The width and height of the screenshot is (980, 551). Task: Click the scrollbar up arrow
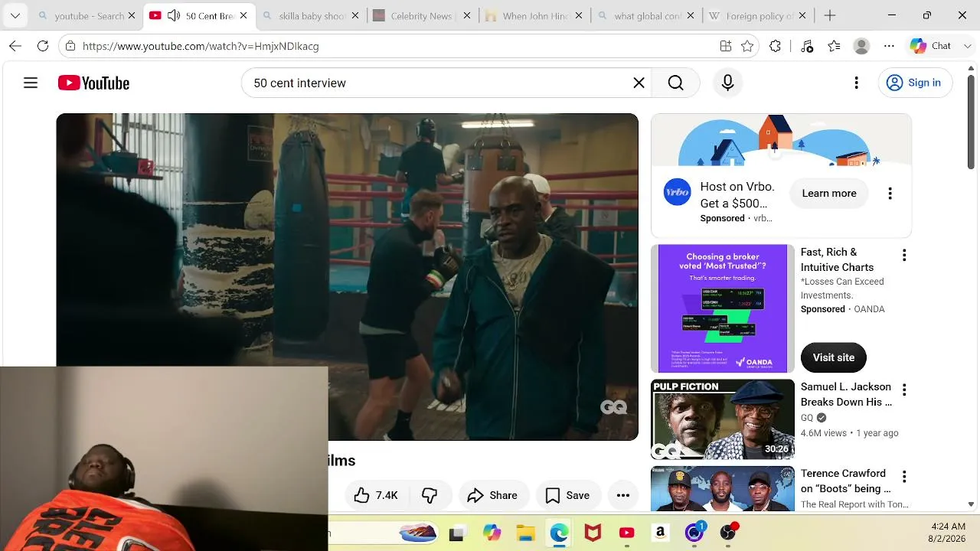pos(971,68)
